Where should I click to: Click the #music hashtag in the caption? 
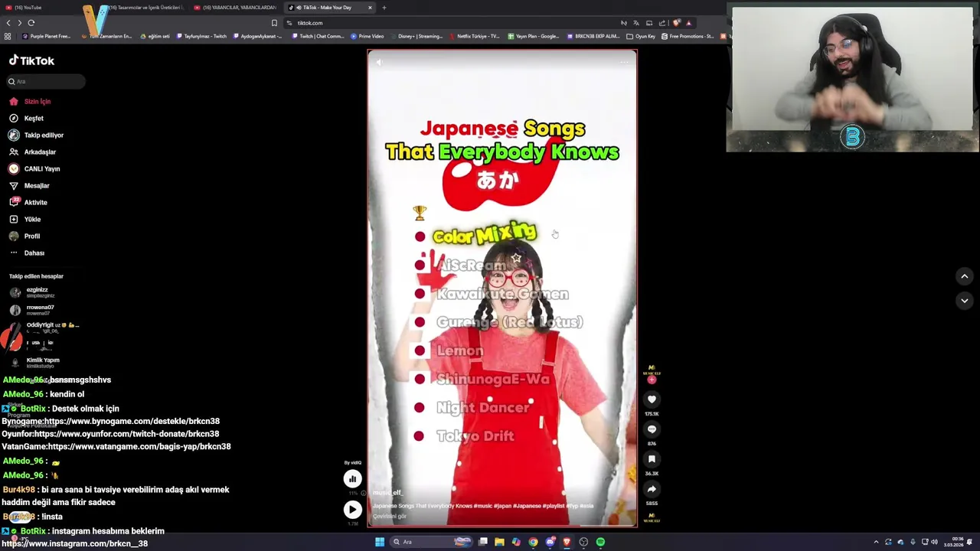[x=483, y=506]
